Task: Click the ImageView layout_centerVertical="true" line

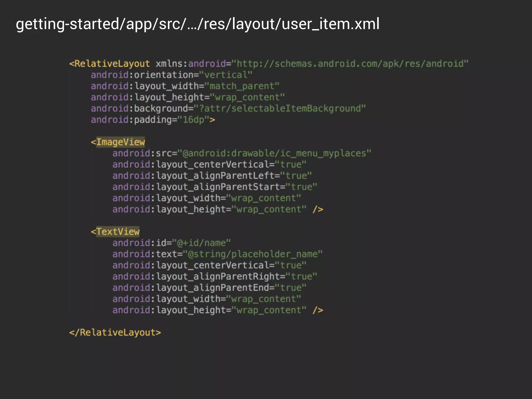Action: (209, 164)
